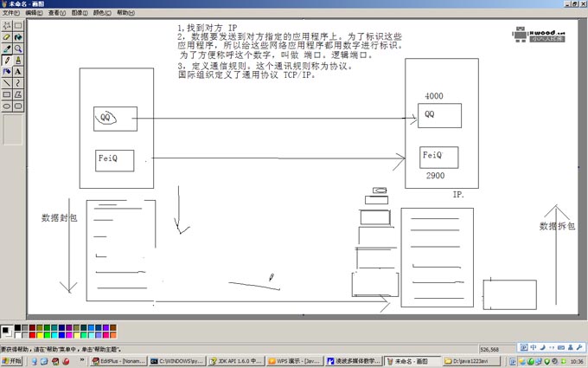Open the 颜色 (Colors) menu

click(102, 13)
